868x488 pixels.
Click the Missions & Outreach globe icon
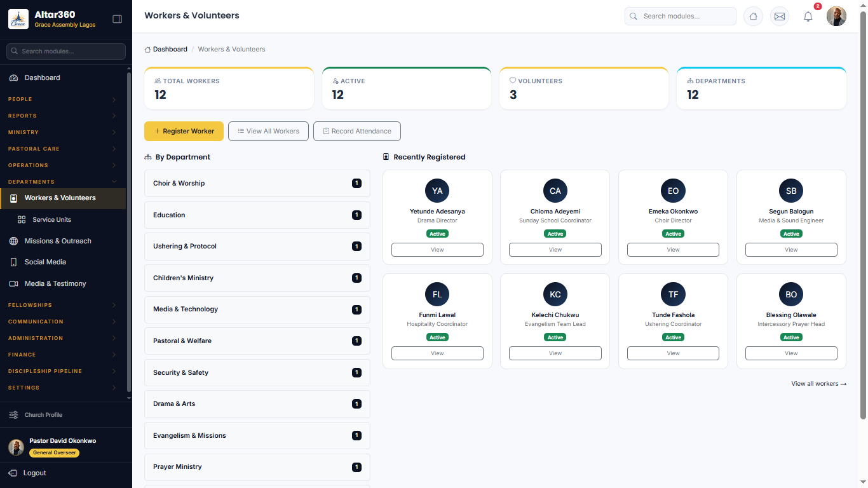click(x=13, y=241)
